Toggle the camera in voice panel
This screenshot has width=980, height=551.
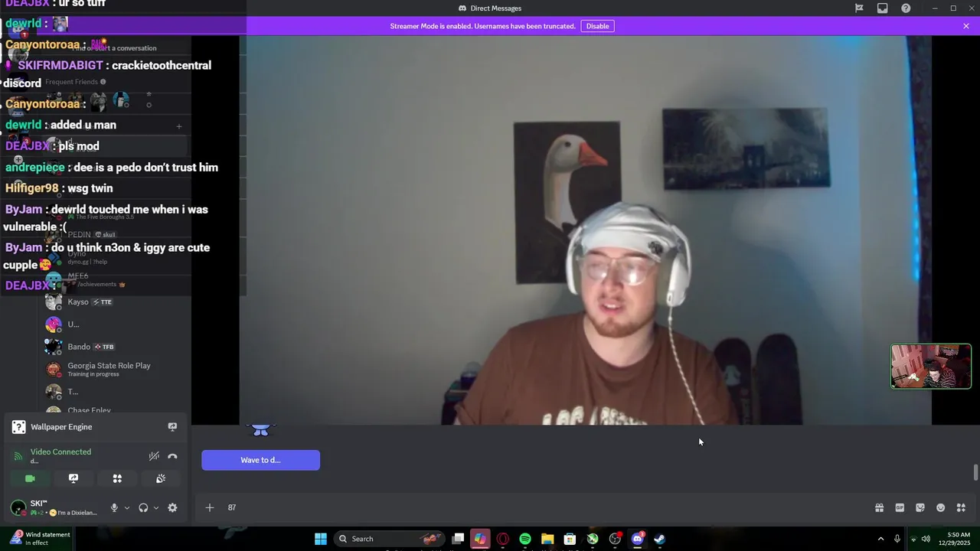click(x=30, y=478)
